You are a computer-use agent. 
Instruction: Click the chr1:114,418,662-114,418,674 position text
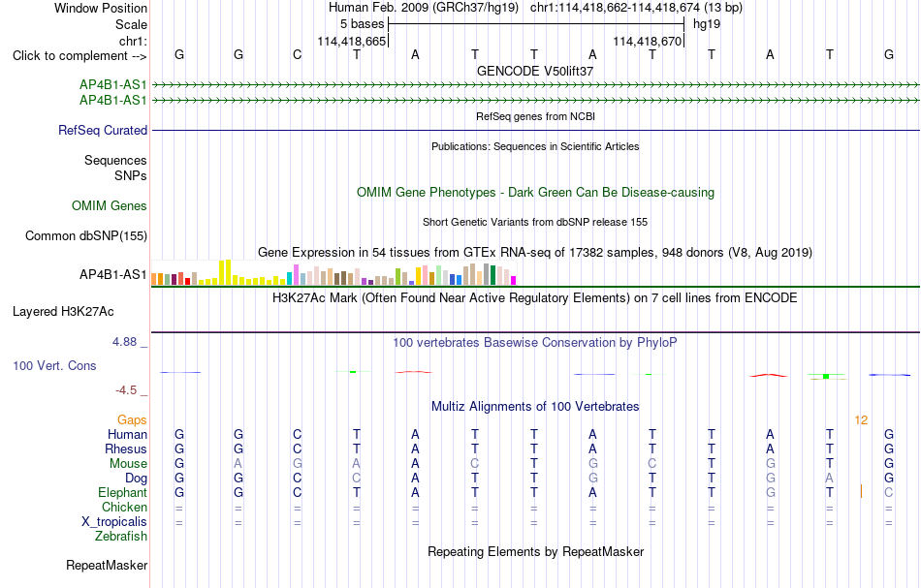(636, 8)
